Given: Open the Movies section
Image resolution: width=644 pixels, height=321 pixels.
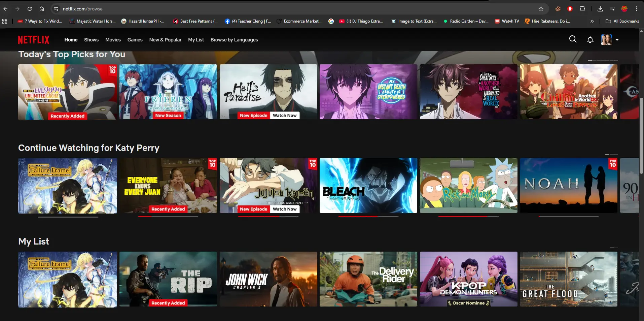Looking at the screenshot, I should (113, 40).
